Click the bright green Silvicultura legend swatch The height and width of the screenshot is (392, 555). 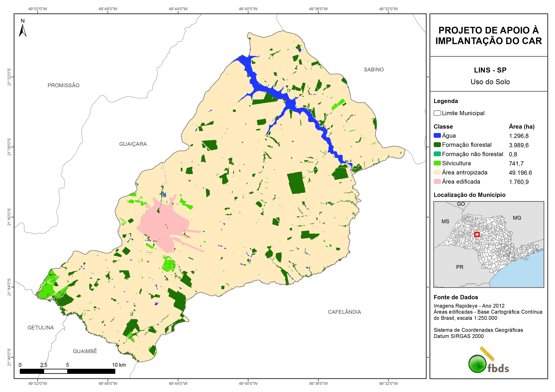pyautogui.click(x=437, y=163)
